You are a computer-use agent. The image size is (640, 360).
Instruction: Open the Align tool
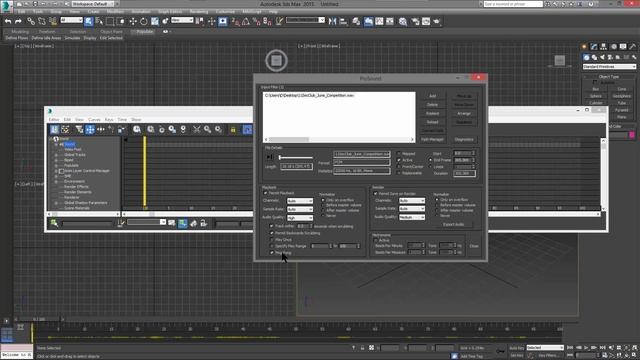coord(343,21)
